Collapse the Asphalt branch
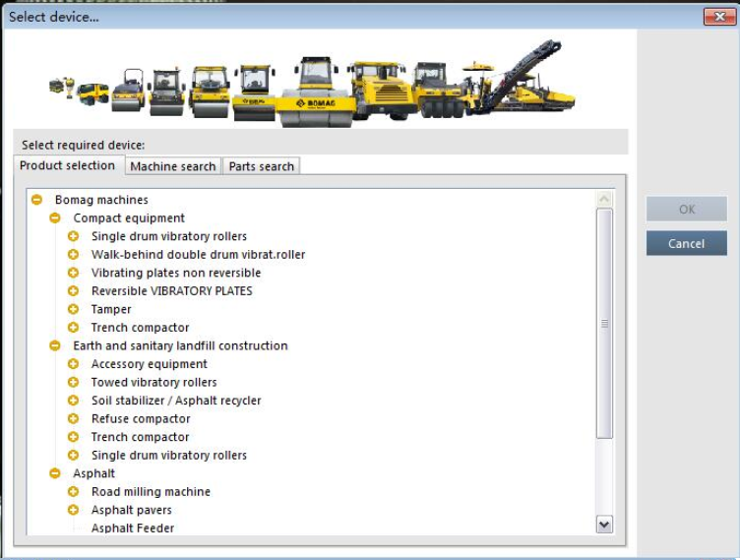The height and width of the screenshot is (560, 740). pos(55,473)
